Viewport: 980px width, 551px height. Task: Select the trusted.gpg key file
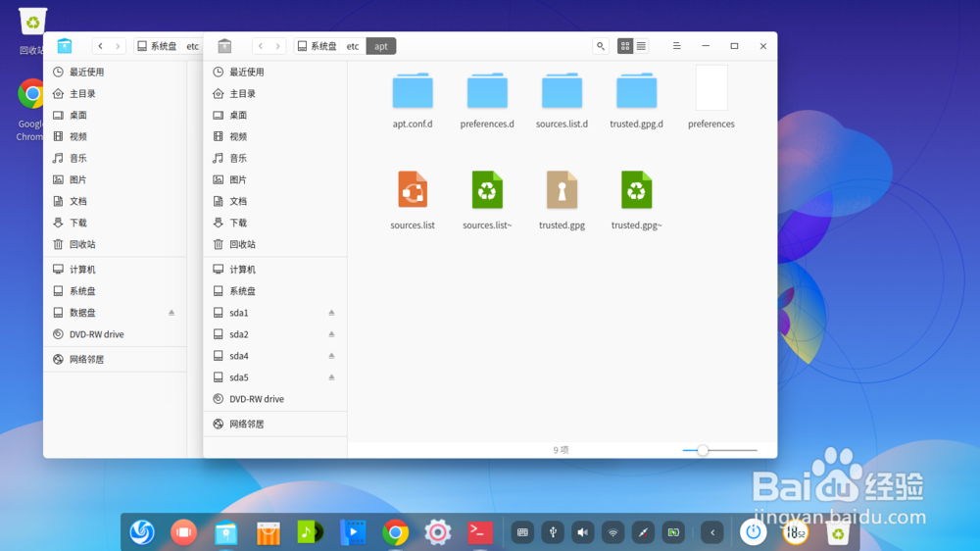tap(562, 189)
